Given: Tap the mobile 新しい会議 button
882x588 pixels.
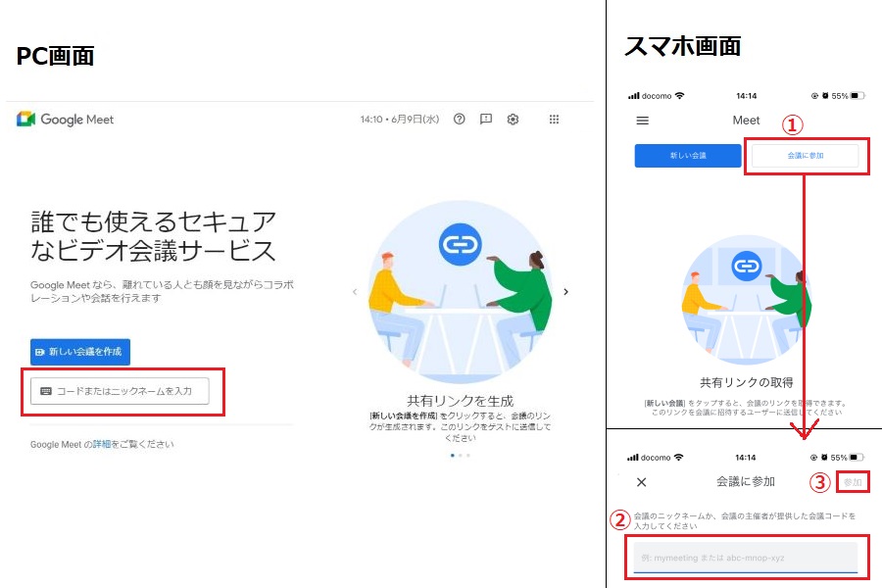Looking at the screenshot, I should click(687, 156).
